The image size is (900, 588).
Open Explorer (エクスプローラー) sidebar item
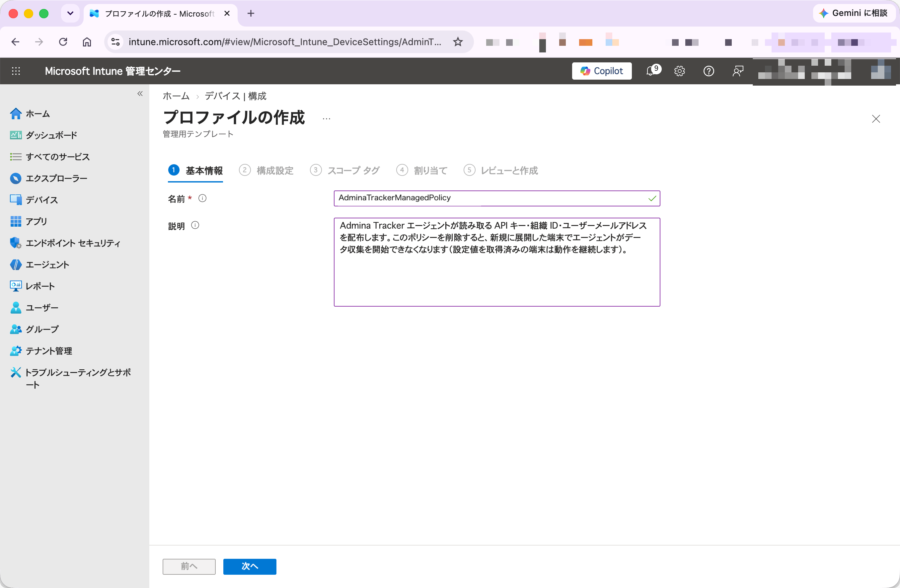(49, 178)
